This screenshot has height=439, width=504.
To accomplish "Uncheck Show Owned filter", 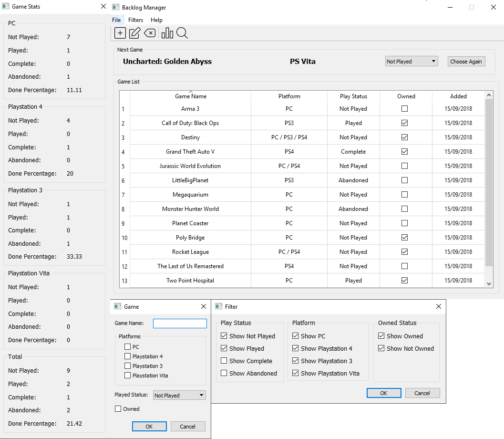I will coord(381,336).
